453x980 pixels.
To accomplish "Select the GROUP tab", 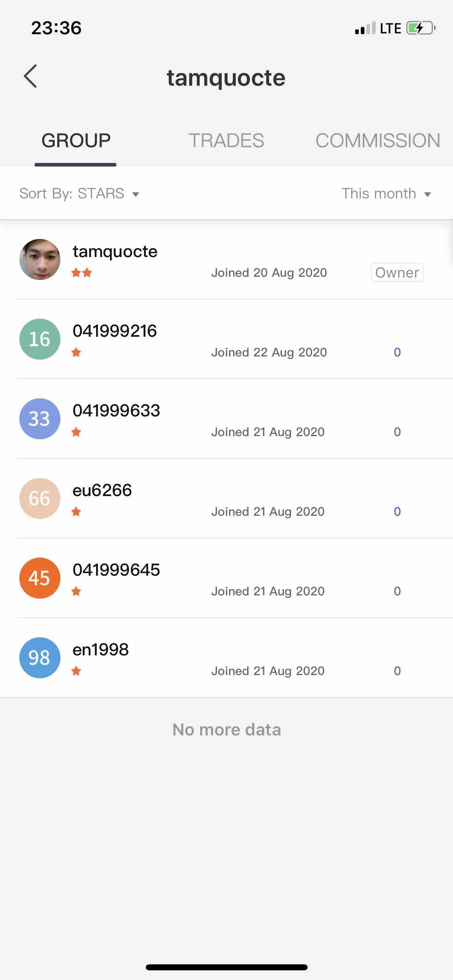I will pos(76,140).
